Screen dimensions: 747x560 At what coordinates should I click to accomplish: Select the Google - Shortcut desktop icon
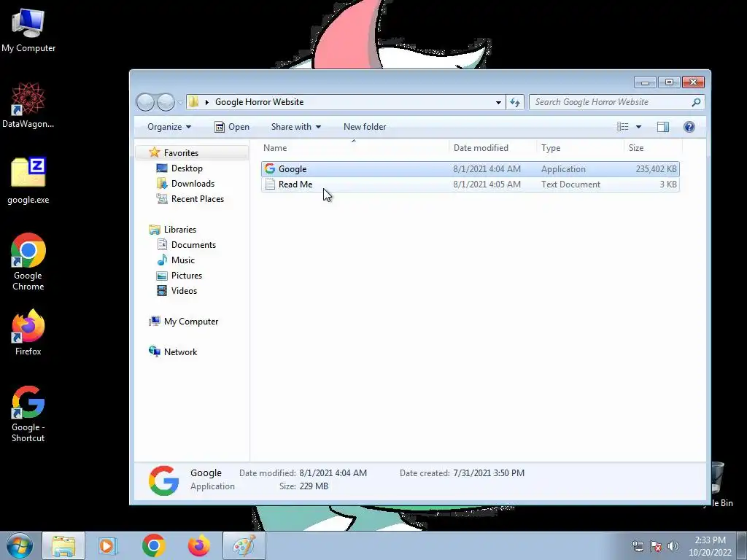28,413
